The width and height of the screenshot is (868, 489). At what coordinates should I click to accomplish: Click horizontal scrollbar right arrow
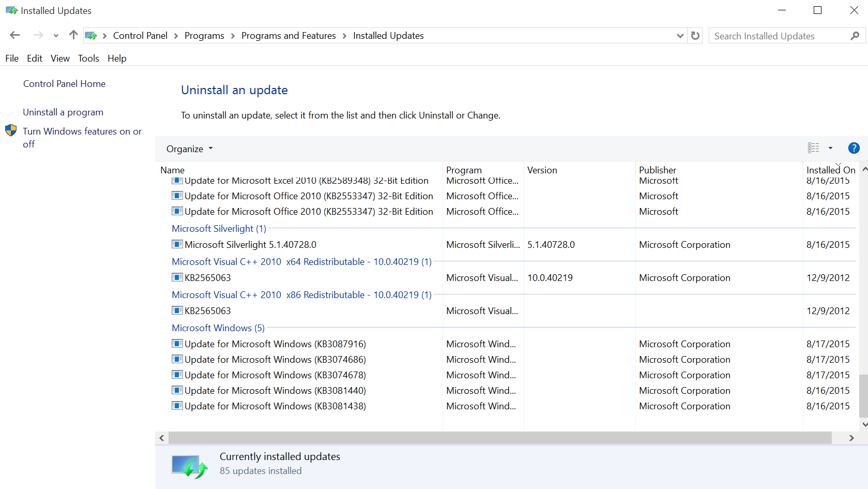click(851, 438)
